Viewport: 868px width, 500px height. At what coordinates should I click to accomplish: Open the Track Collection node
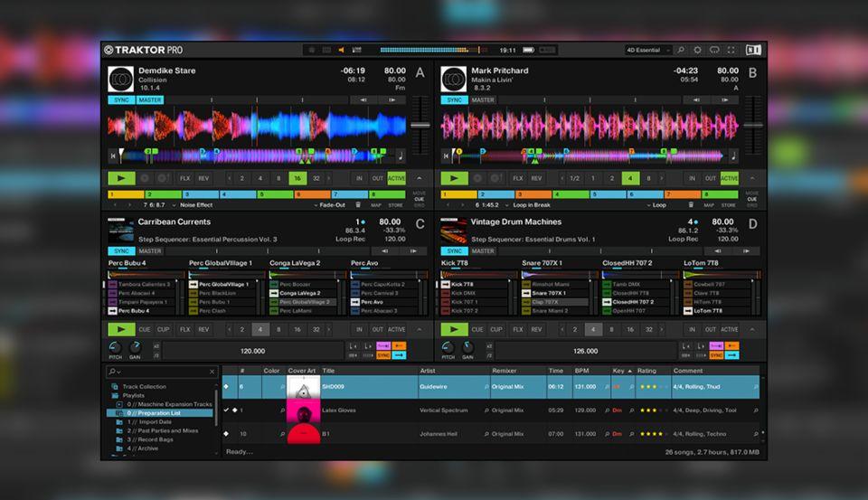point(144,386)
